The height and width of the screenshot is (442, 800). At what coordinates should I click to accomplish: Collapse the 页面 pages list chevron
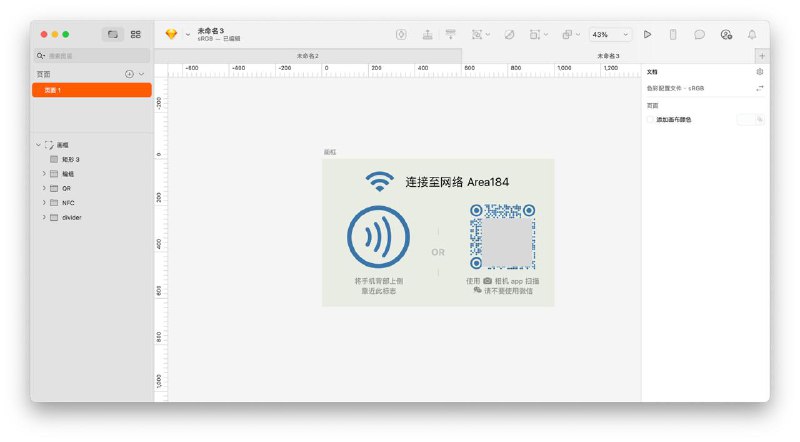tap(141, 74)
